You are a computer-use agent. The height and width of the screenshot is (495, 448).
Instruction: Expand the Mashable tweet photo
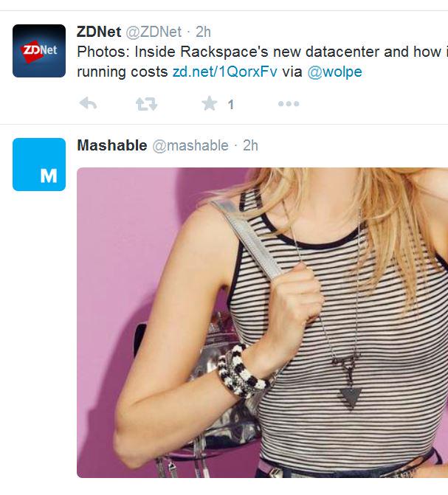pos(262,322)
